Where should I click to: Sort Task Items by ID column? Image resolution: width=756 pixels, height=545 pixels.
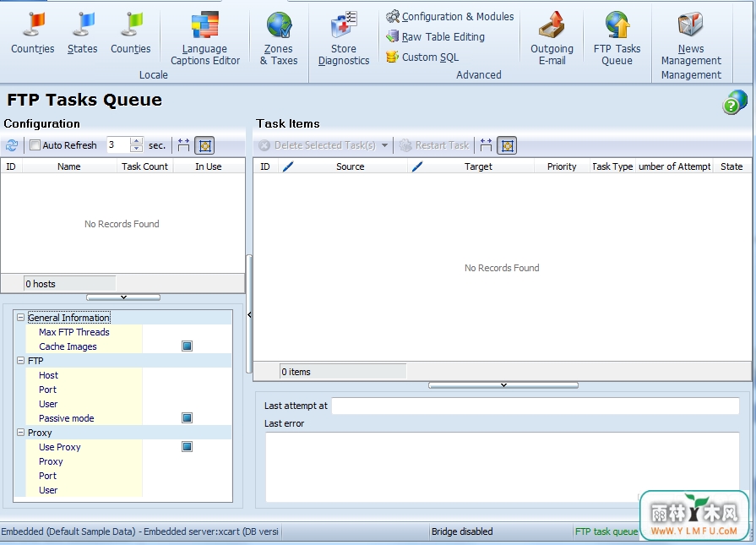point(265,166)
